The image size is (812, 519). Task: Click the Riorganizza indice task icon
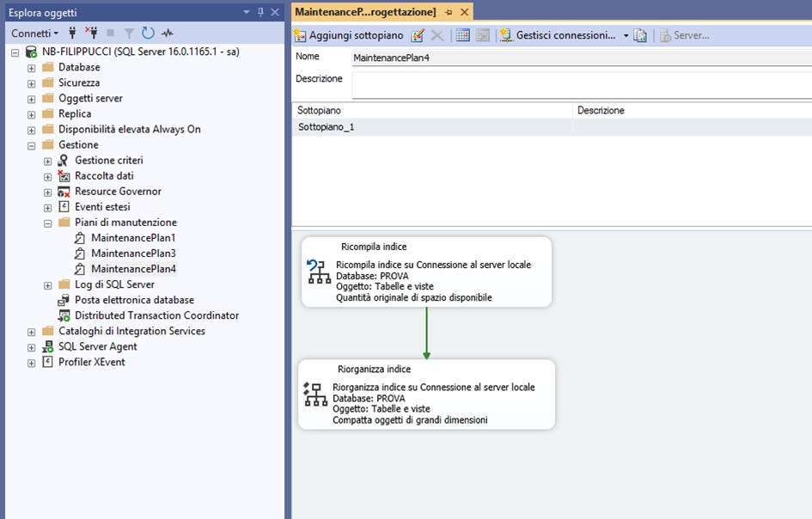pyautogui.click(x=314, y=394)
